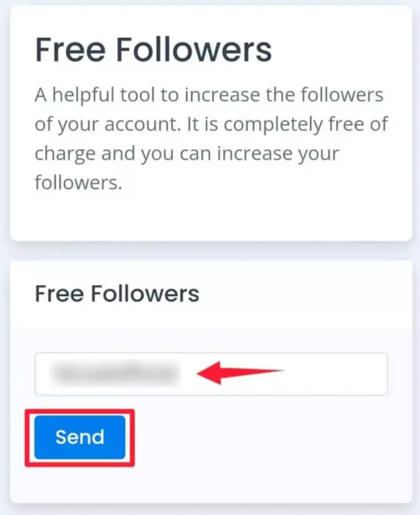The height and width of the screenshot is (515, 420).
Task: Click the 'completely free of' text line
Action: pyautogui.click(x=306, y=124)
